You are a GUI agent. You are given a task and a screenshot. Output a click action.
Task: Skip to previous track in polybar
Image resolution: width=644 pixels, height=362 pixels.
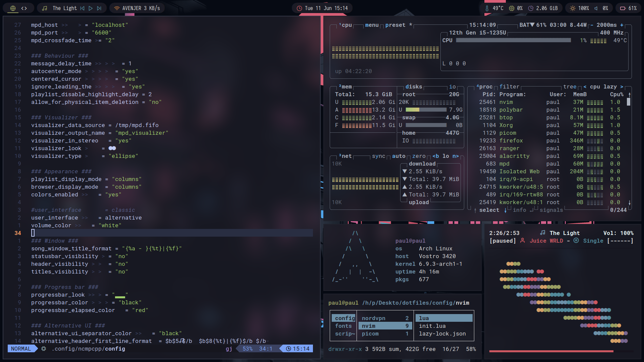coord(82,8)
